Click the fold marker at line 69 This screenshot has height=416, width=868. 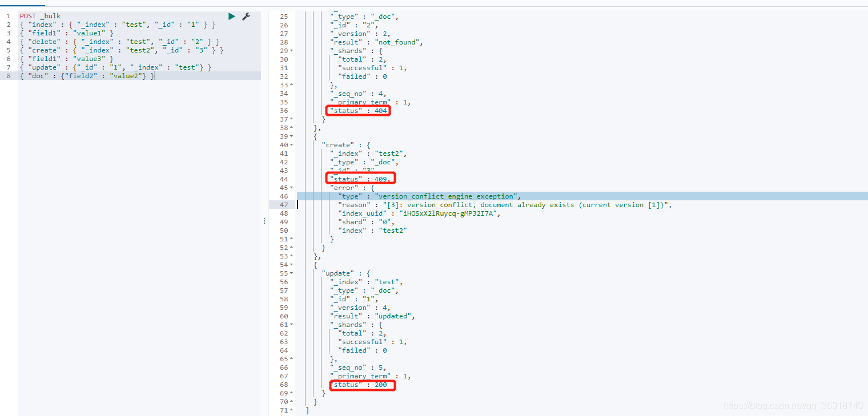tap(292, 393)
